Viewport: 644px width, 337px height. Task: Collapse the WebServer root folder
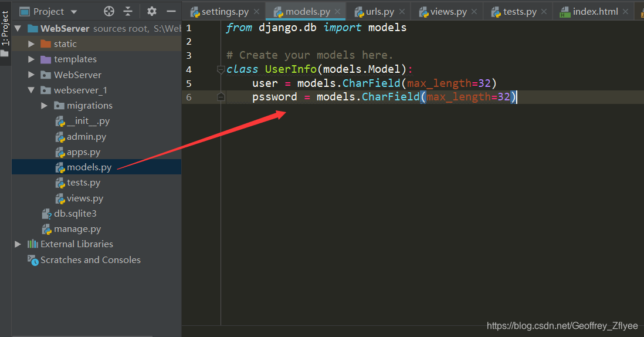click(x=18, y=28)
